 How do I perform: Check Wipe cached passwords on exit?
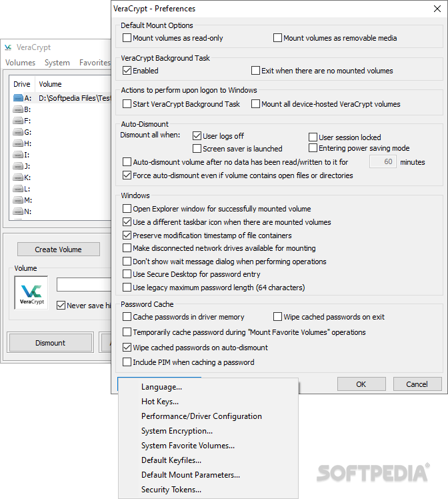click(x=277, y=317)
